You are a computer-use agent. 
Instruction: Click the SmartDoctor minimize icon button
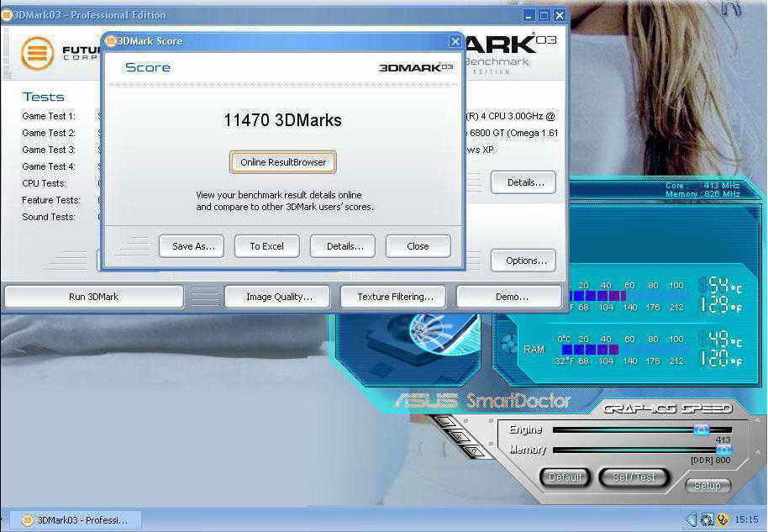click(446, 421)
